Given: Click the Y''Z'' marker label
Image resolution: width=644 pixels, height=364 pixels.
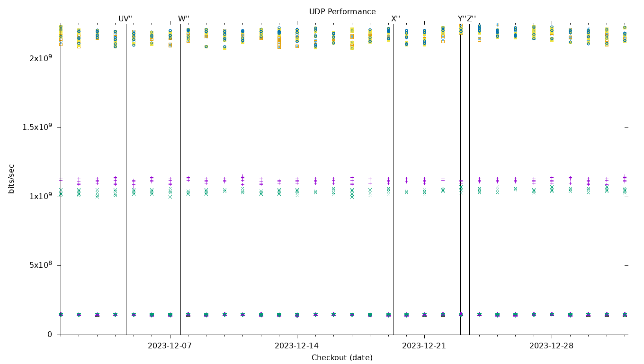Looking at the screenshot, I should click(x=467, y=19).
